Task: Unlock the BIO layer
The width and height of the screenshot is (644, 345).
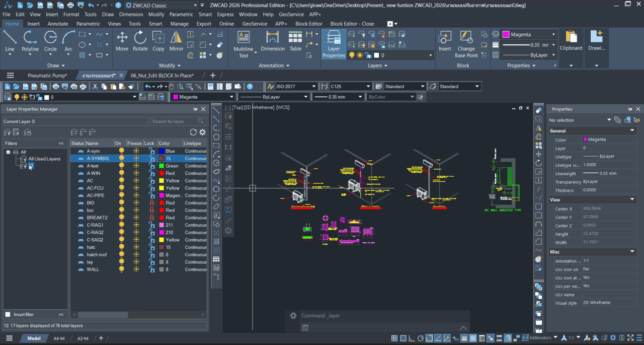Action: coord(151,203)
